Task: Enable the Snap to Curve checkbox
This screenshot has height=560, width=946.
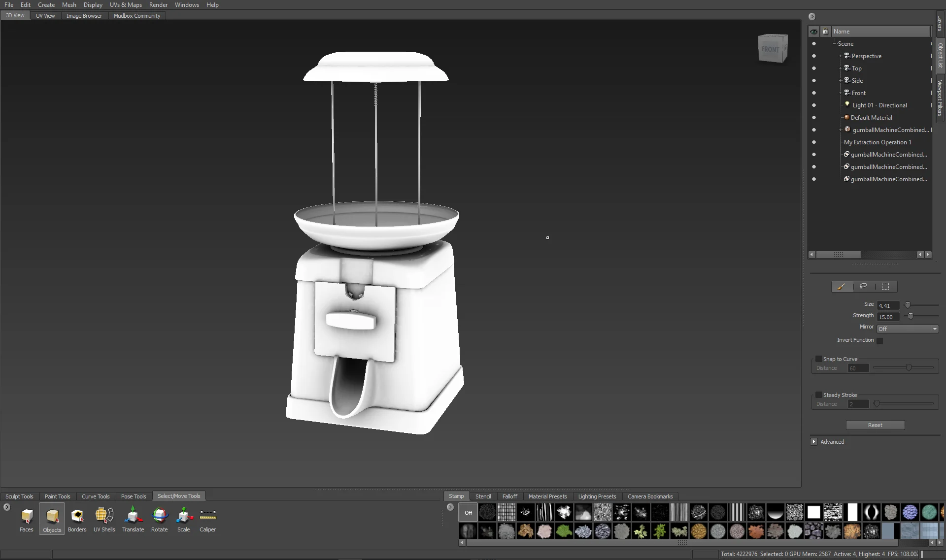Action: coord(818,359)
